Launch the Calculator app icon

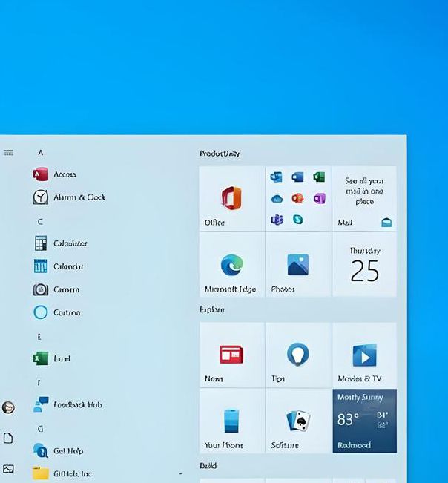(x=41, y=243)
